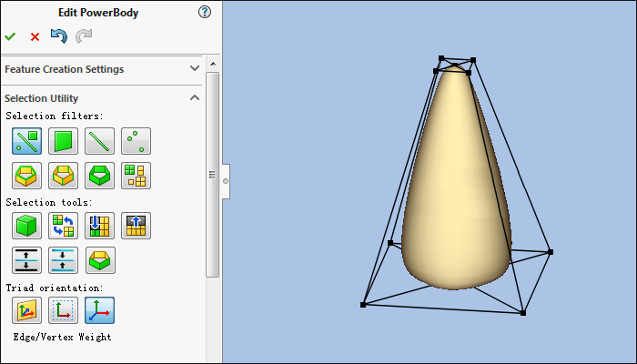This screenshot has width=637, height=364.
Task: Click the green cube selection tool
Action: (x=26, y=226)
